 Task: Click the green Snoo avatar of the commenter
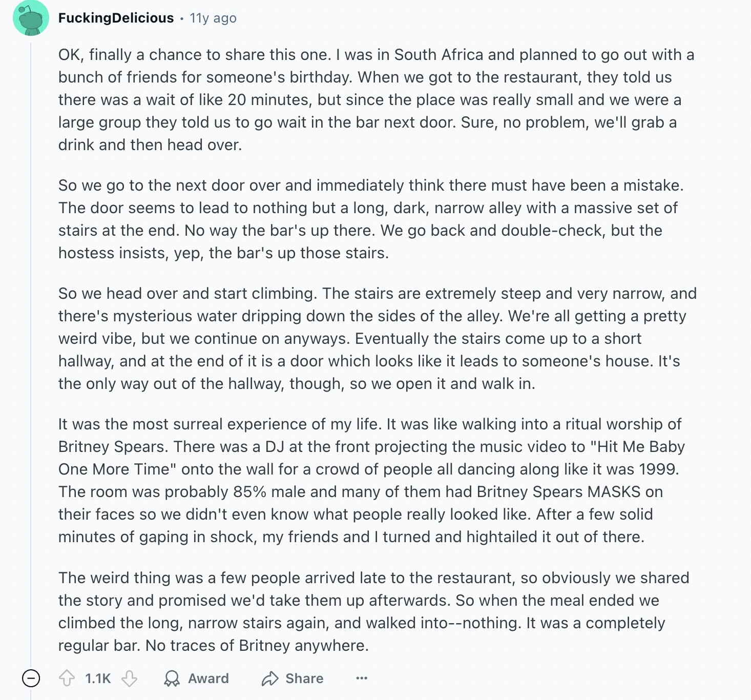point(31,18)
